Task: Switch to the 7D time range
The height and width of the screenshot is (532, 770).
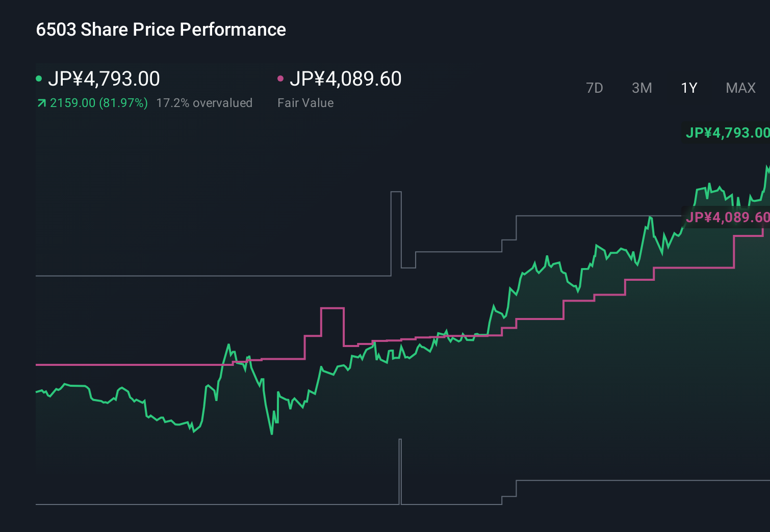Action: click(x=595, y=88)
